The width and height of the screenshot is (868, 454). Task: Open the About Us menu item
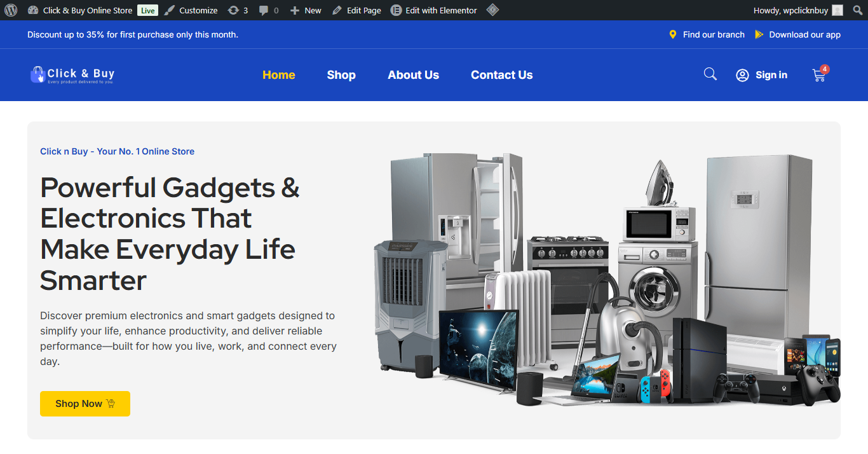coord(413,75)
